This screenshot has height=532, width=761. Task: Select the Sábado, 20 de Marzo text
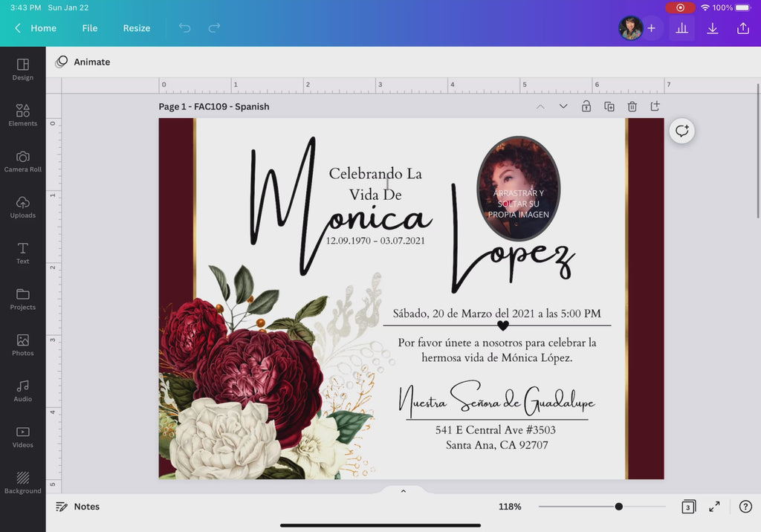(x=496, y=314)
